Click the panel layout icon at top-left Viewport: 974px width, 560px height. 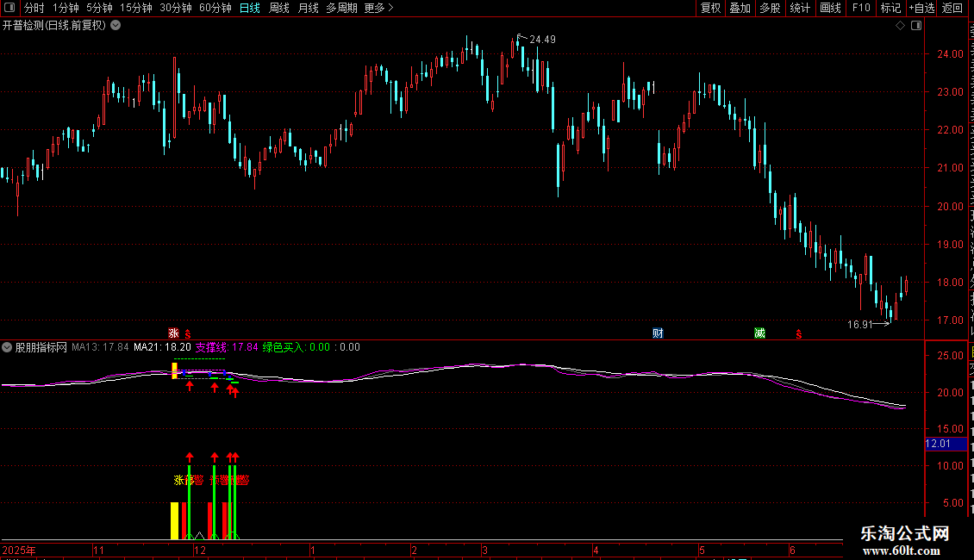[x=9, y=8]
